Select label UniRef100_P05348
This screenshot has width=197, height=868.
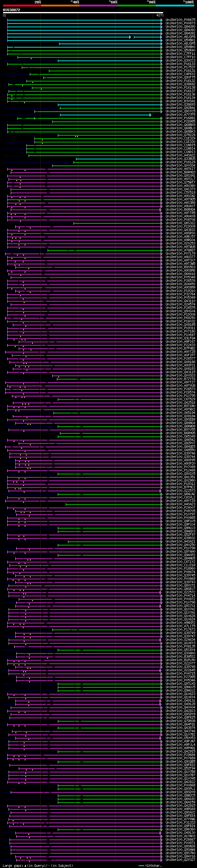pyautogui.click(x=180, y=277)
